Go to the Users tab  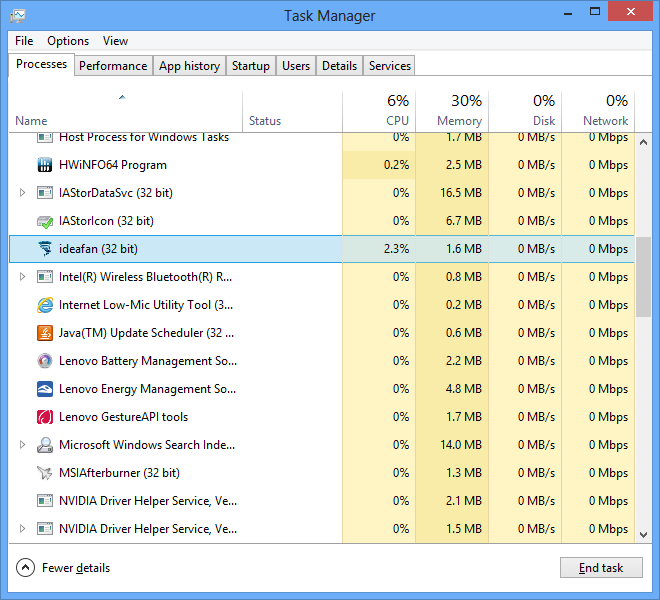pos(296,66)
